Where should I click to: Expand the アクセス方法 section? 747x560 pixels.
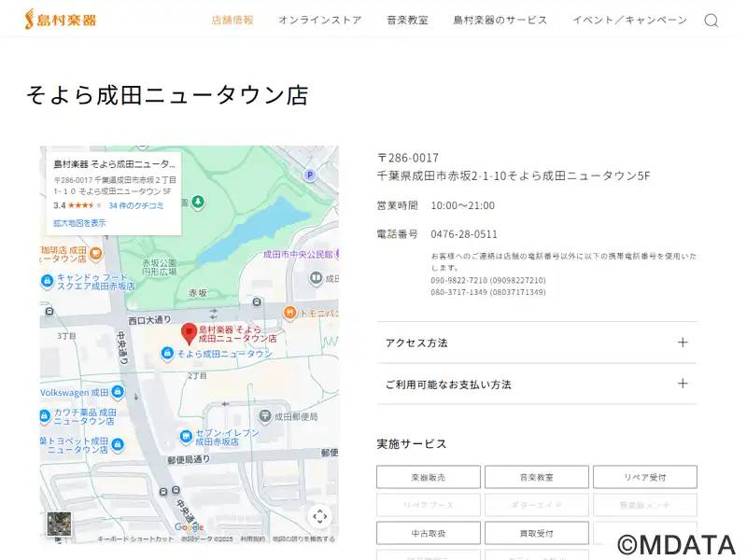[537, 343]
